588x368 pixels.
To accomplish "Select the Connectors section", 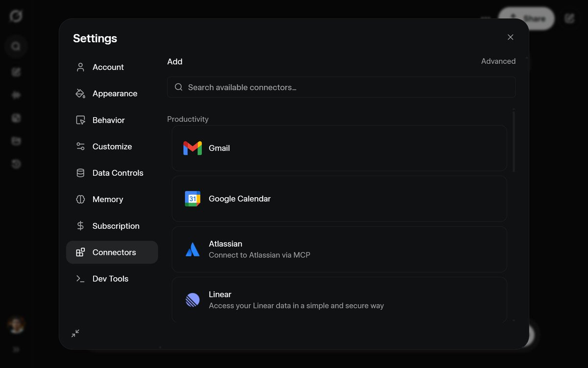I will (112, 252).
